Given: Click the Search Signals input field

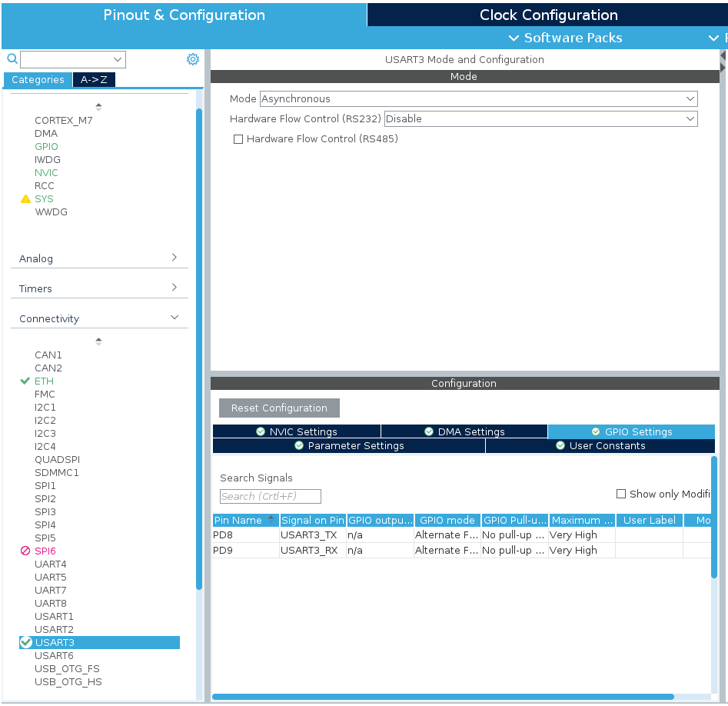Looking at the screenshot, I should [x=271, y=497].
